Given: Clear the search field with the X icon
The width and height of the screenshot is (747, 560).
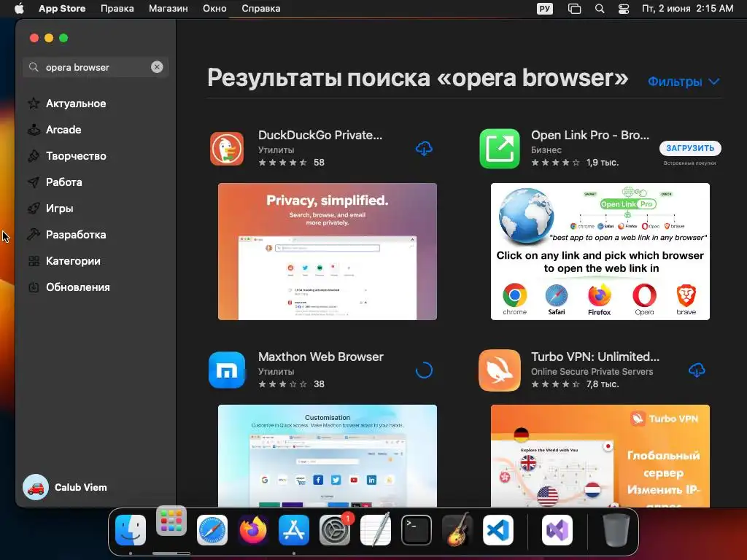Looking at the screenshot, I should pos(157,67).
